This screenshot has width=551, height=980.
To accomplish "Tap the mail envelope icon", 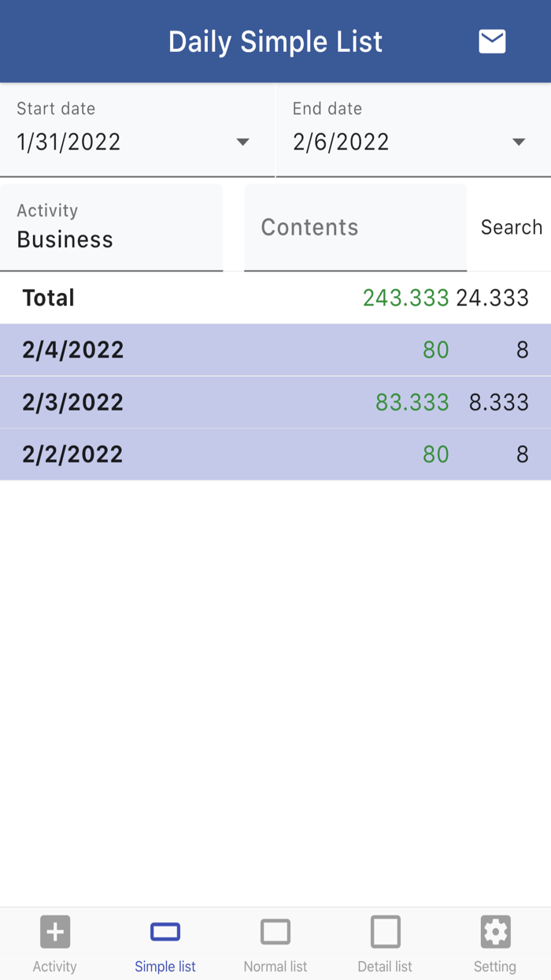I will [492, 41].
